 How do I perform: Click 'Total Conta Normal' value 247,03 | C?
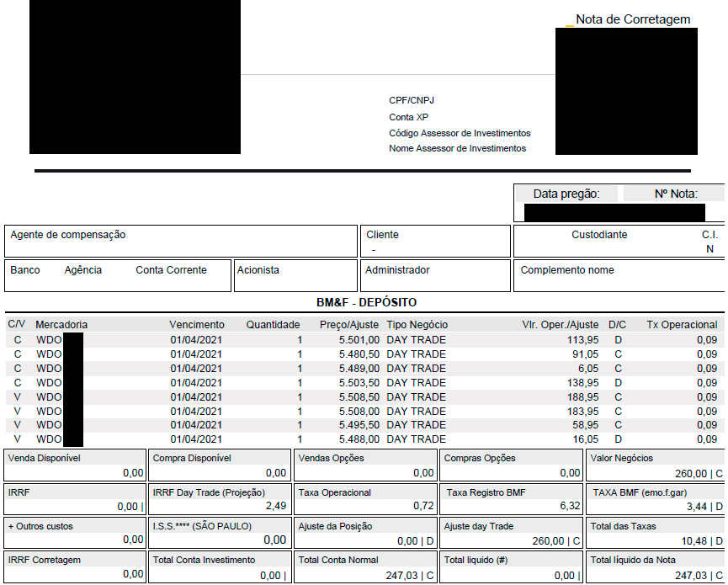coord(410,576)
